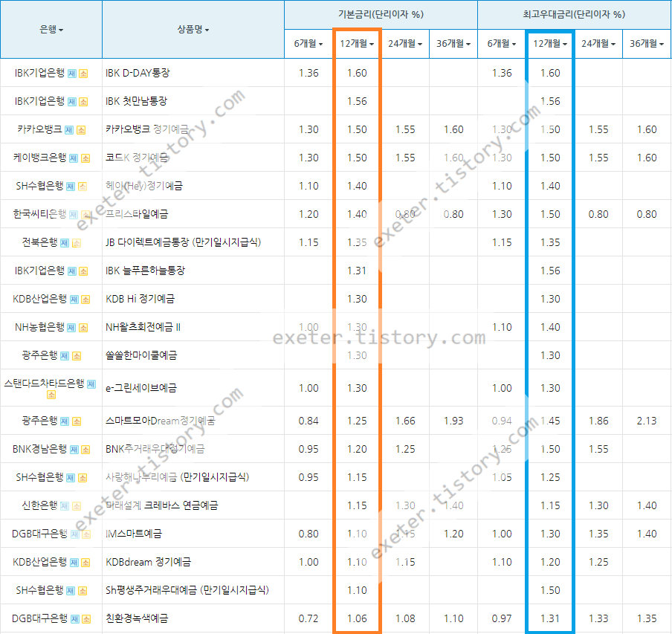Sort by 최고우대금리 24개월 column
672x634 pixels.
click(598, 44)
